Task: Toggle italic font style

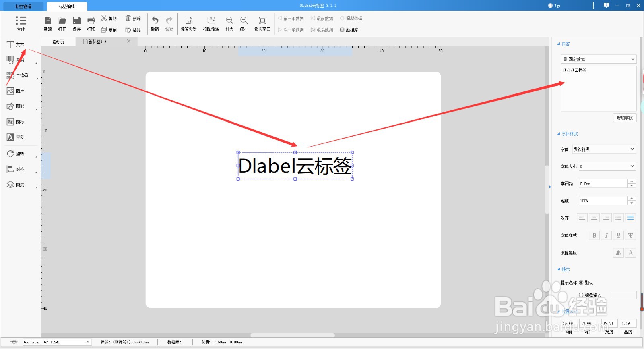Action: pos(606,235)
